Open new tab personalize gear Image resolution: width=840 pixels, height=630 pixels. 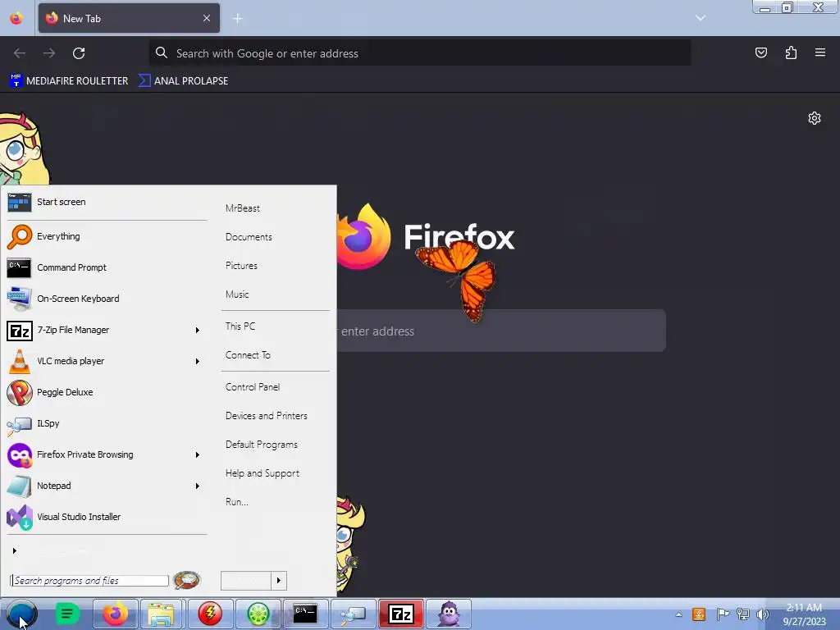pos(815,118)
